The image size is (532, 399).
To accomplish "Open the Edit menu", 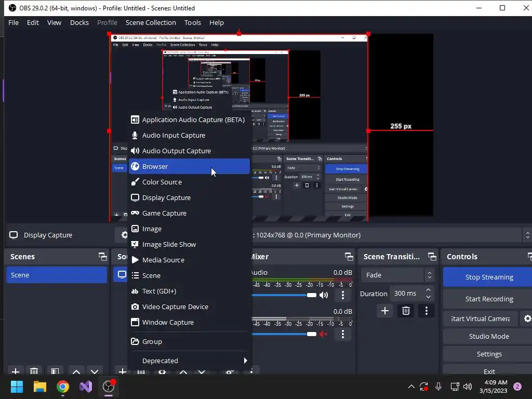I will [33, 23].
